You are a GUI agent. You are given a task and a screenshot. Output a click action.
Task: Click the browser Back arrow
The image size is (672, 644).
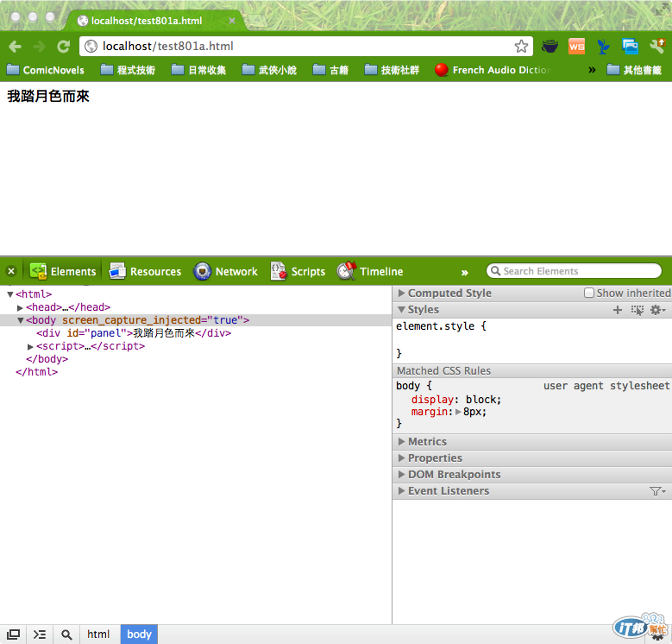pyautogui.click(x=15, y=47)
